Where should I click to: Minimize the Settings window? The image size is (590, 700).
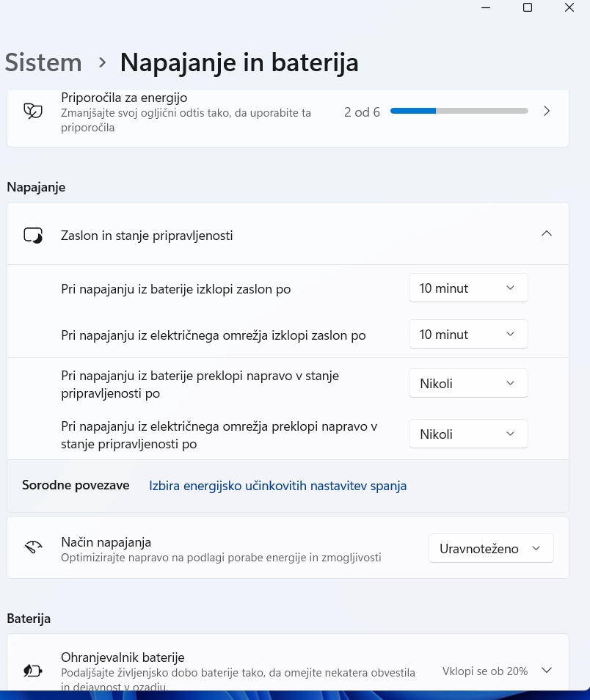coord(486,7)
